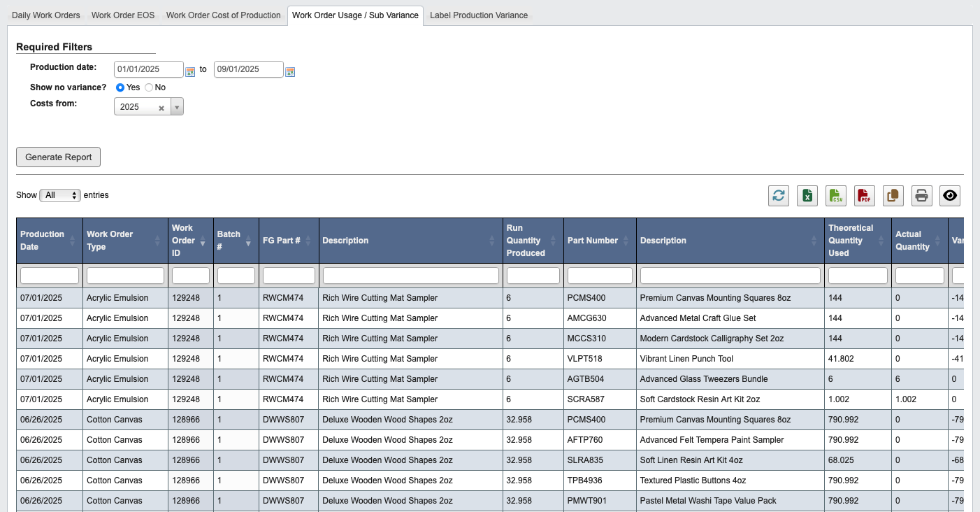Print the Work Order Usage report
The image size is (980, 512).
click(921, 196)
